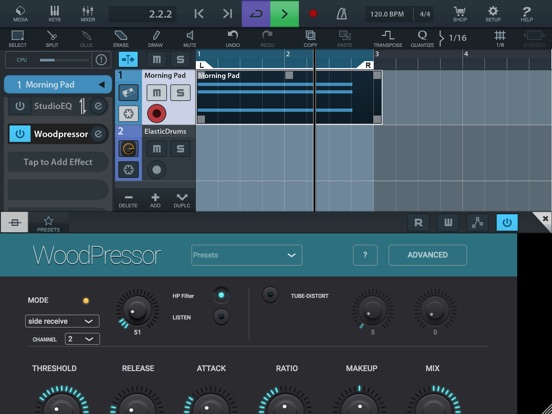This screenshot has height=414, width=552.
Task: Open Setup settings
Action: pyautogui.click(x=493, y=14)
